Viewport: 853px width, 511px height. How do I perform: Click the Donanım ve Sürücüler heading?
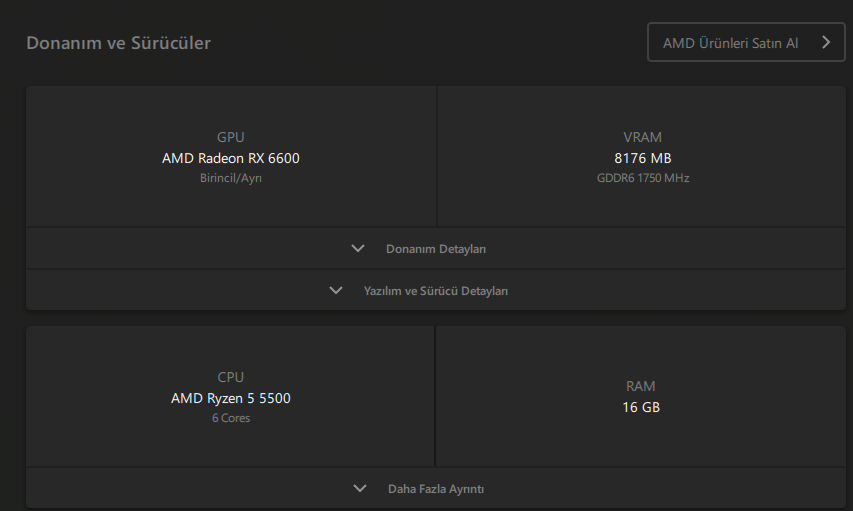[118, 43]
